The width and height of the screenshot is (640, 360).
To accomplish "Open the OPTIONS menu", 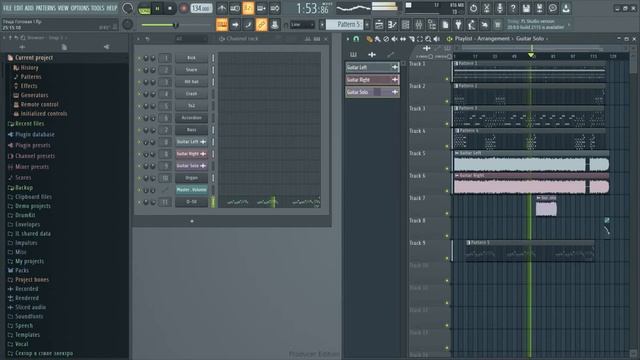I will click(x=80, y=8).
